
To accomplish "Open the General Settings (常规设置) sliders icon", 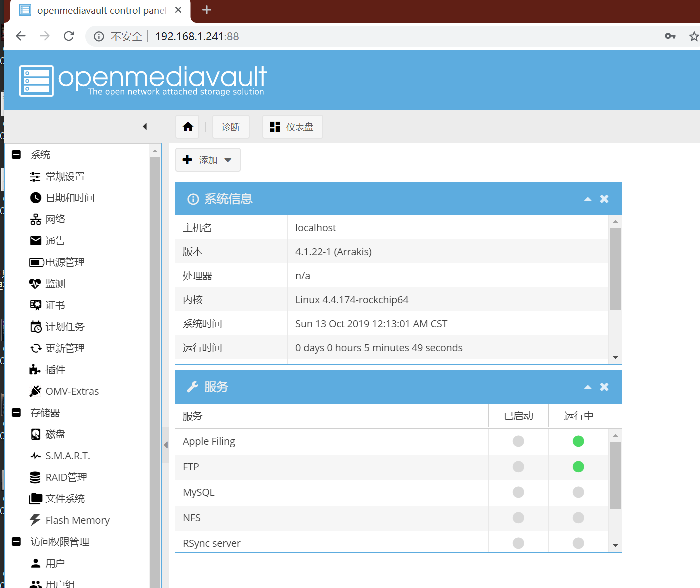I will 35,177.
